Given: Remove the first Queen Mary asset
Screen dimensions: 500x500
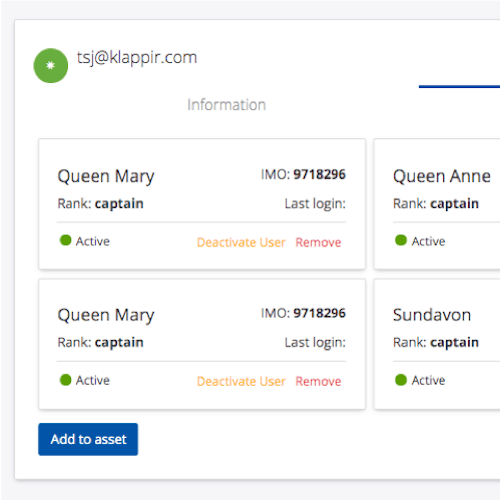Looking at the screenshot, I should pos(318,242).
